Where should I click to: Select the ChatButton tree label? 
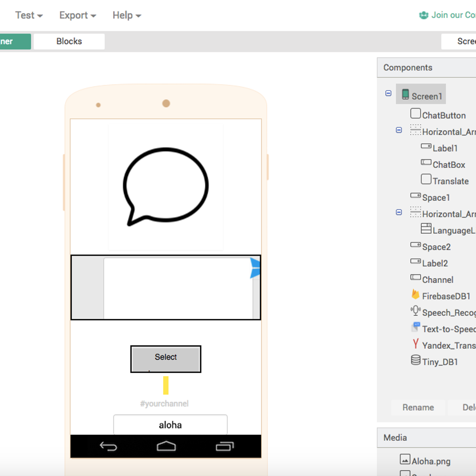(444, 115)
